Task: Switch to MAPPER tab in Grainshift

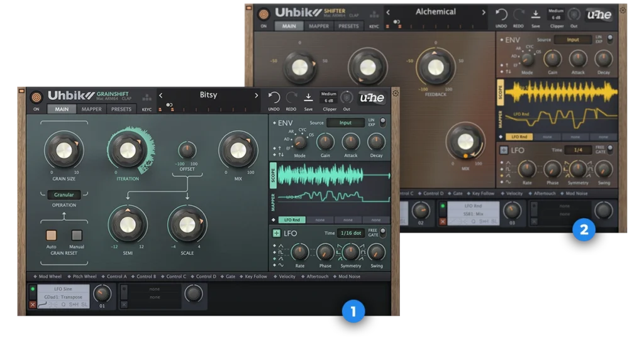Action: 91,109
